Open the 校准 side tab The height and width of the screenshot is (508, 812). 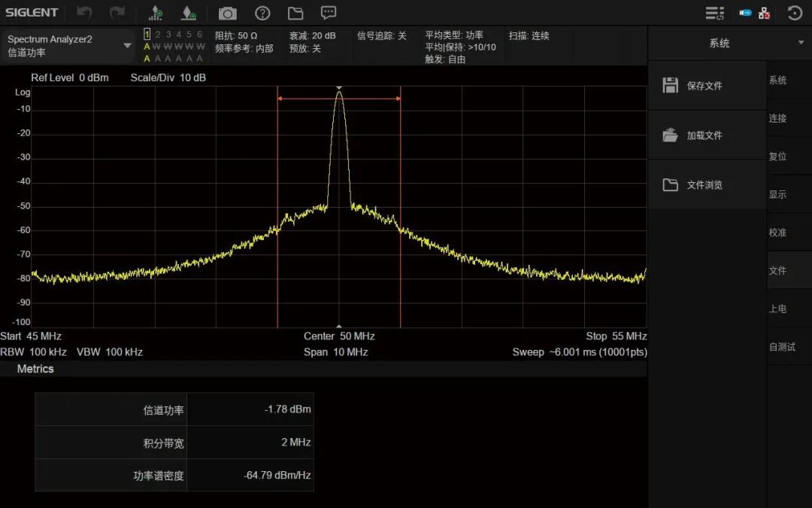click(x=789, y=233)
